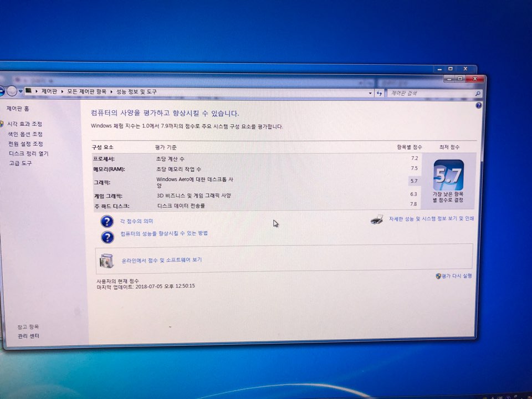Click the gaming graphics subscore 6.3
The image size is (532, 399).
[x=413, y=194]
